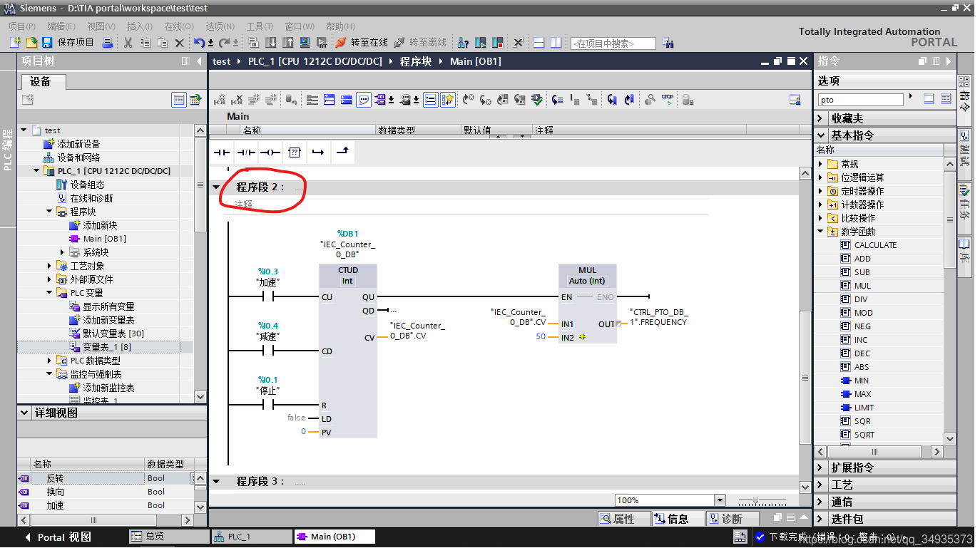
Task: Click the project search field
Action: (613, 43)
